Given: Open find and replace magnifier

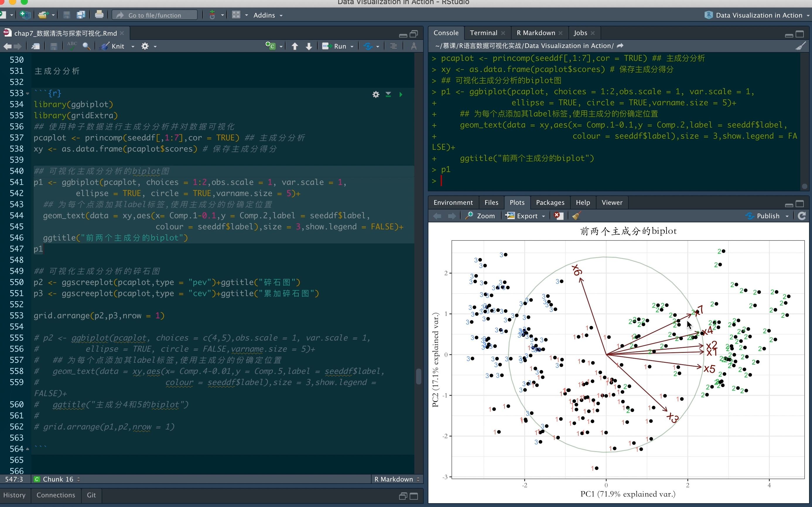Looking at the screenshot, I should tap(86, 46).
